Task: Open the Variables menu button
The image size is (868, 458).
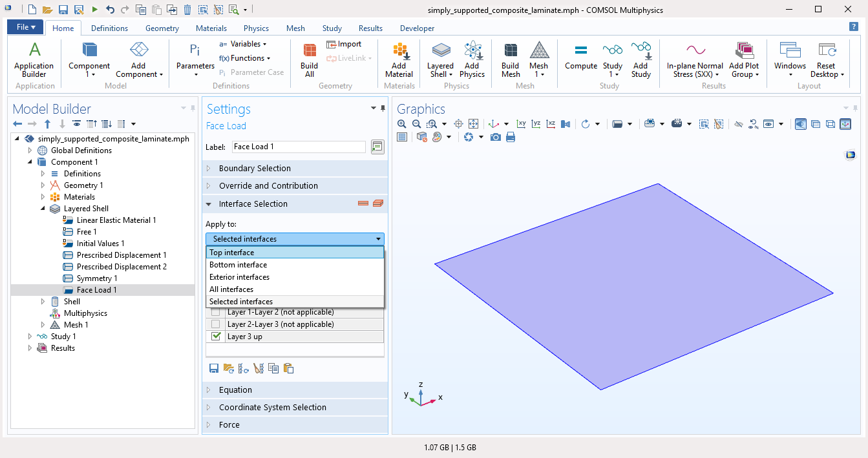Action: tap(243, 44)
